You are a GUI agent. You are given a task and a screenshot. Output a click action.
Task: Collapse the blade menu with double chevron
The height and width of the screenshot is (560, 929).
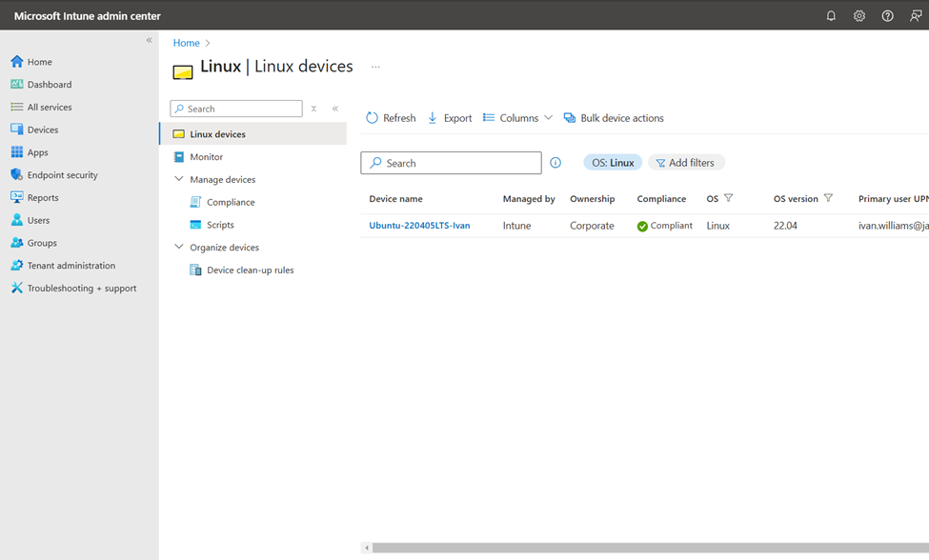pos(335,109)
